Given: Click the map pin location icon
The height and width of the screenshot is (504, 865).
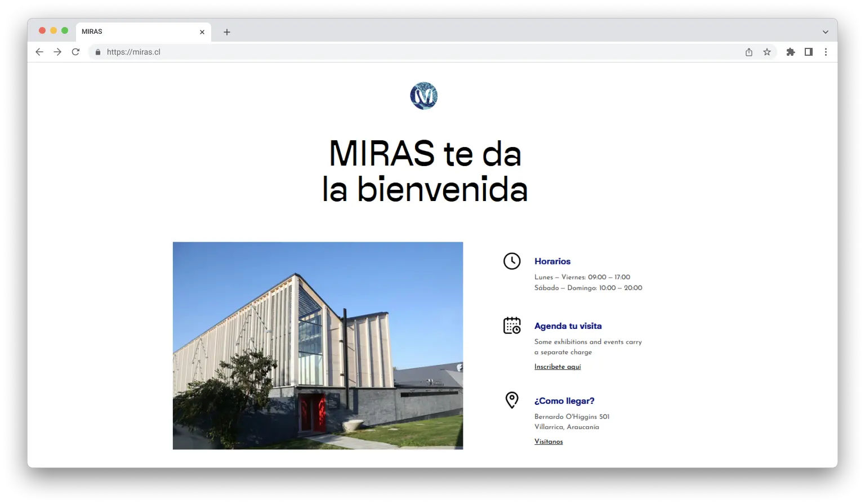Looking at the screenshot, I should [x=511, y=400].
